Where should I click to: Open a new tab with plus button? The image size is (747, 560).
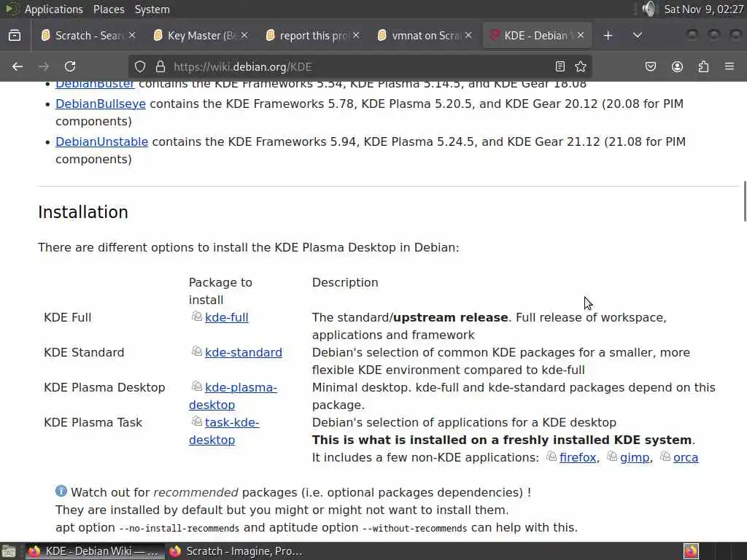tap(608, 35)
